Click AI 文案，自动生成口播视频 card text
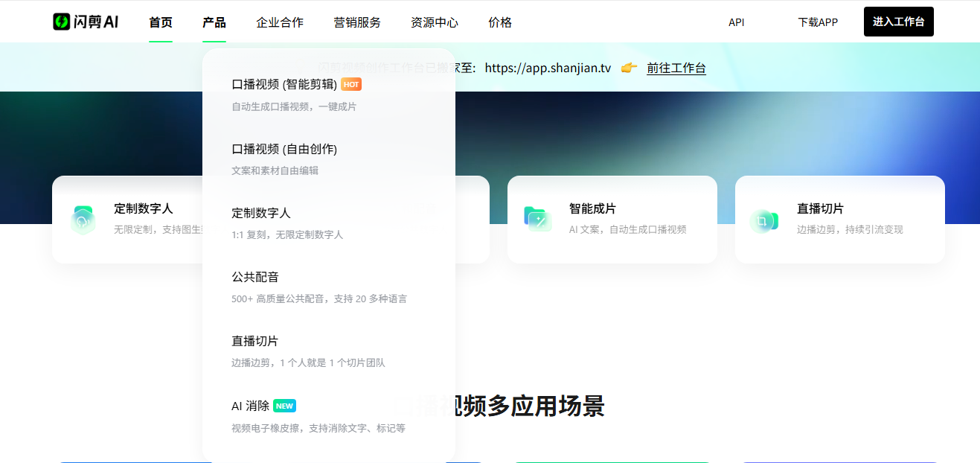The image size is (980, 463). tap(628, 229)
